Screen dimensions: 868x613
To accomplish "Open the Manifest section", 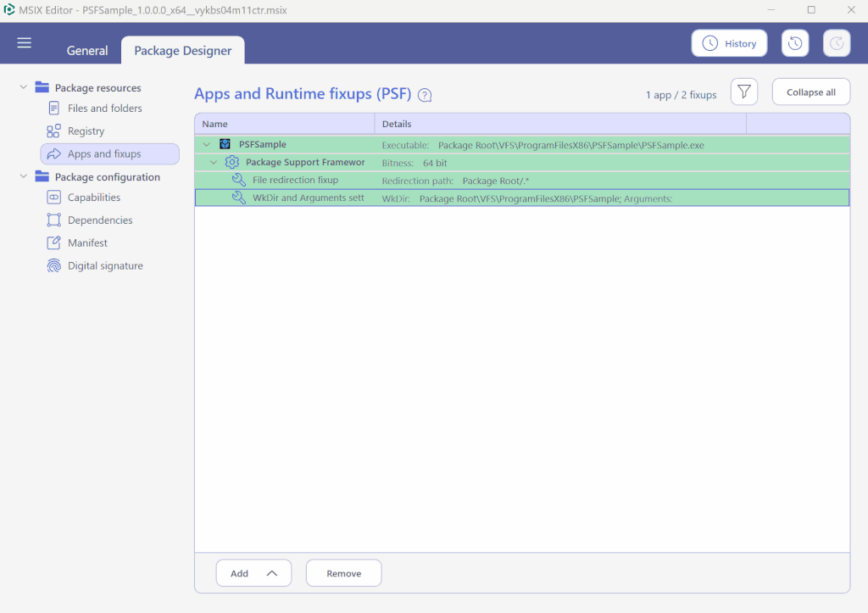I will click(x=87, y=242).
